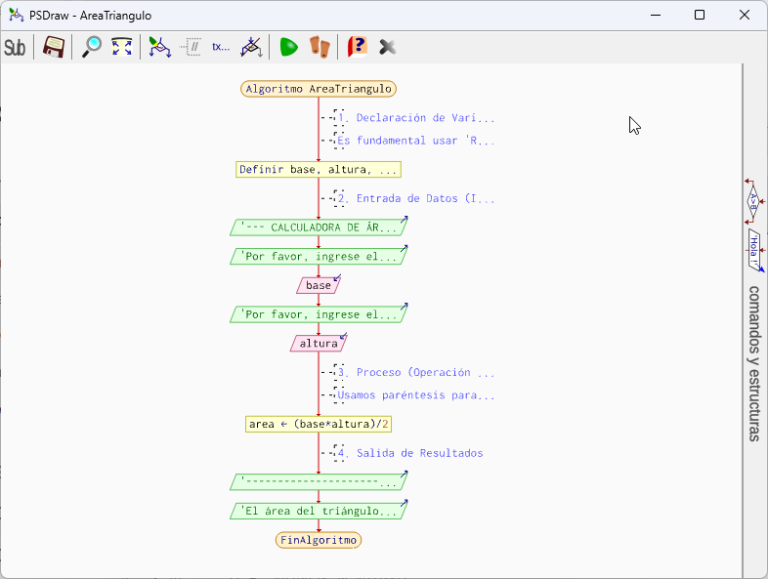This screenshot has width=768, height=579.
Task: Save the diagram with the floppy disk icon
Action: click(54, 47)
